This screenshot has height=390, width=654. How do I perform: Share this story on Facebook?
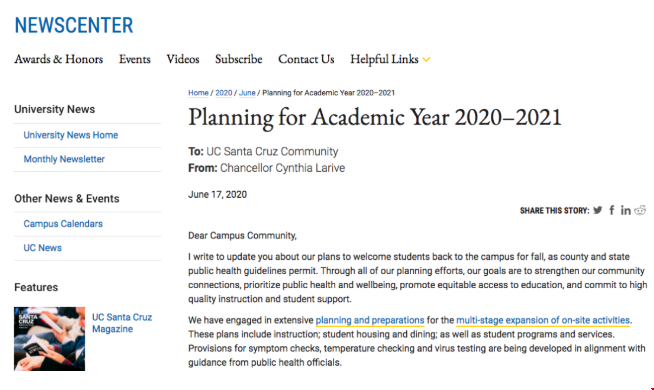click(x=611, y=210)
